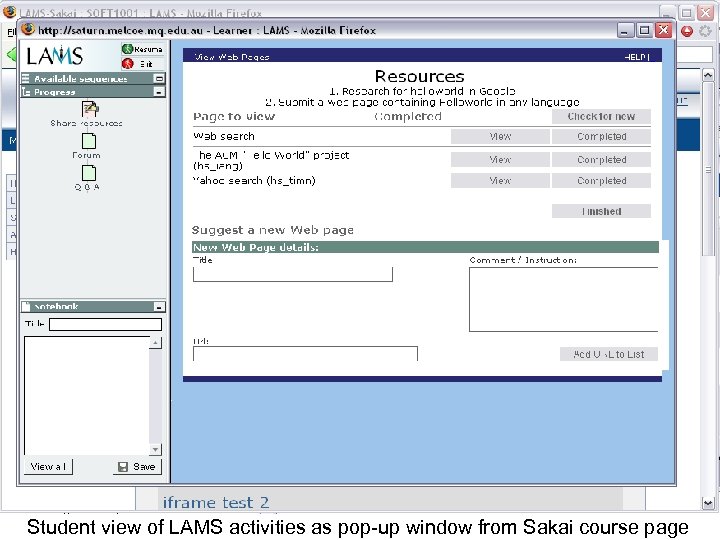This screenshot has width=720, height=540.
Task: Open the Forum activity icon
Action: pyautogui.click(x=89, y=141)
